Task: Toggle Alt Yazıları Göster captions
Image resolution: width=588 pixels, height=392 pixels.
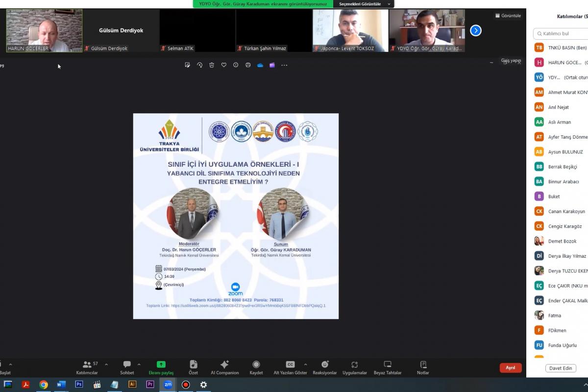Action: pos(290,367)
